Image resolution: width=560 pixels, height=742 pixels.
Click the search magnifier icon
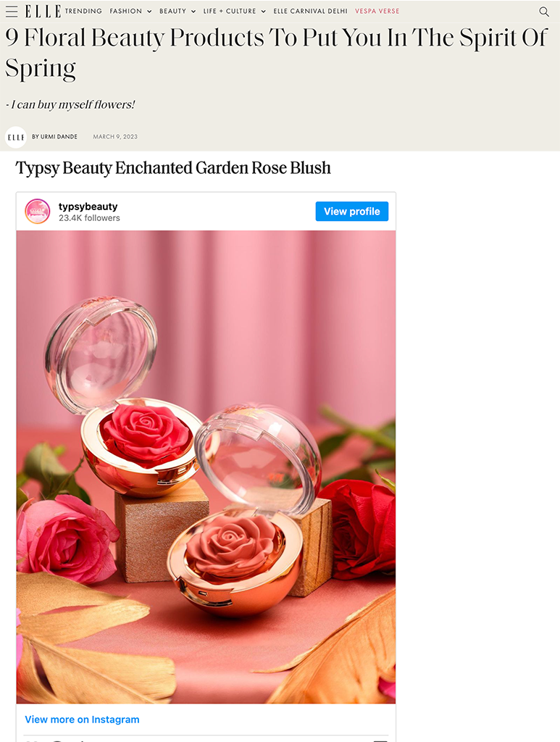[x=544, y=12]
